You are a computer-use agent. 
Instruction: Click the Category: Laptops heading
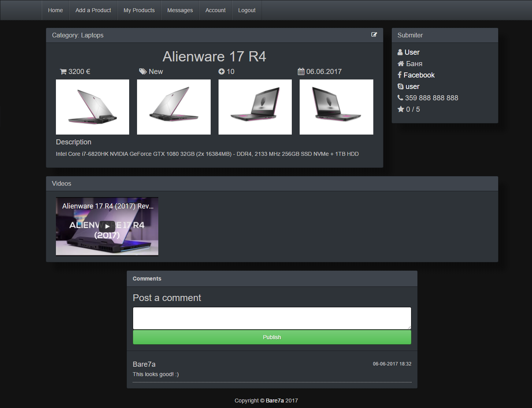point(78,35)
